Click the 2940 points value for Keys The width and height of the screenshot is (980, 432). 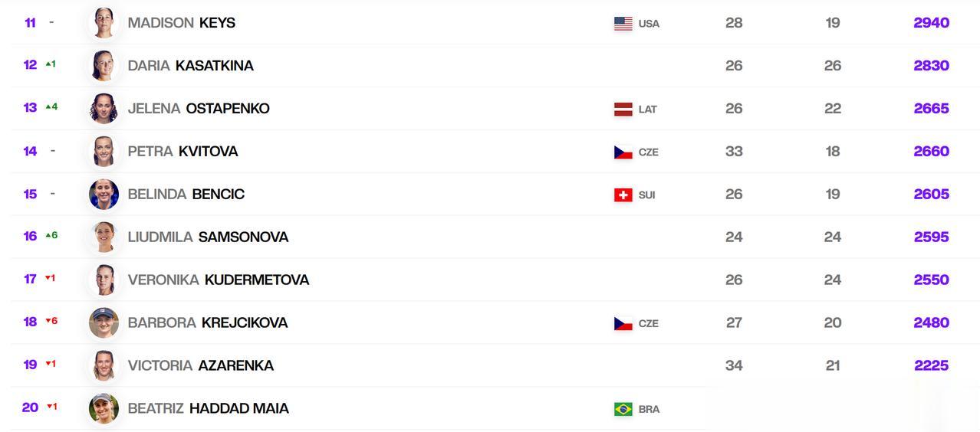(x=932, y=23)
